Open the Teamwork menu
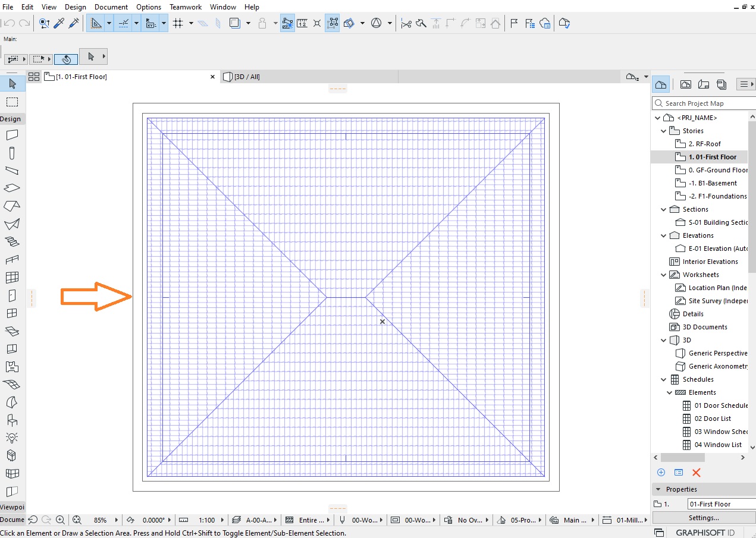The height and width of the screenshot is (538, 756). click(186, 7)
